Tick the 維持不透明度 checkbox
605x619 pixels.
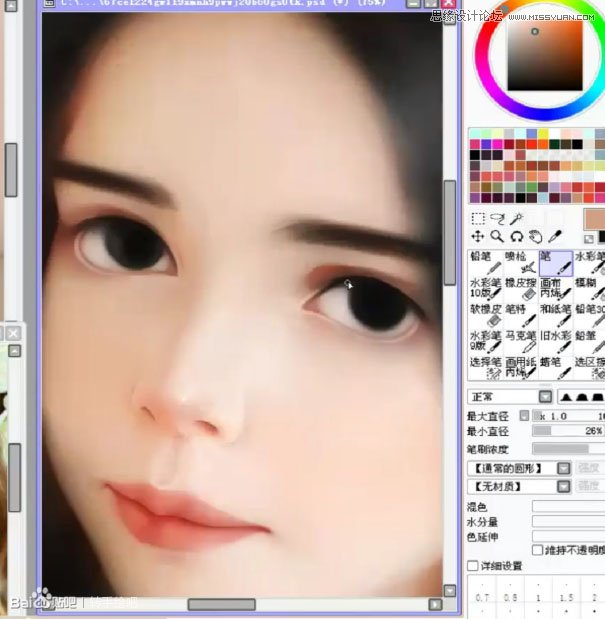[x=537, y=550]
